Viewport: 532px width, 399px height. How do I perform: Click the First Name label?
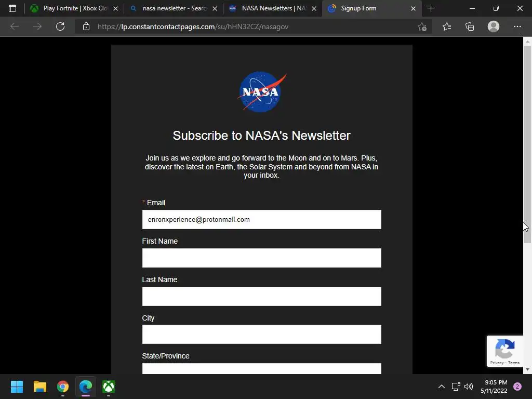pos(160,241)
